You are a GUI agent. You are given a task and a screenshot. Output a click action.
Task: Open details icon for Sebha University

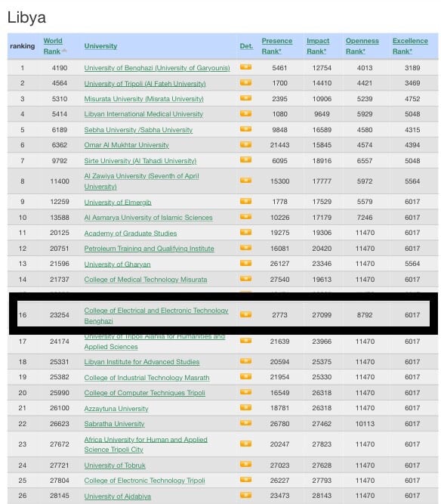coord(245,129)
